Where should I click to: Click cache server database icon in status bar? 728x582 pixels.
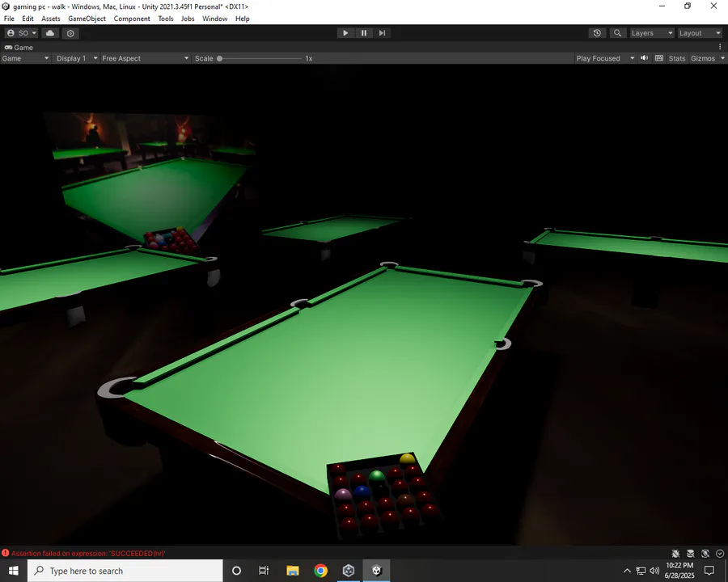pos(691,553)
